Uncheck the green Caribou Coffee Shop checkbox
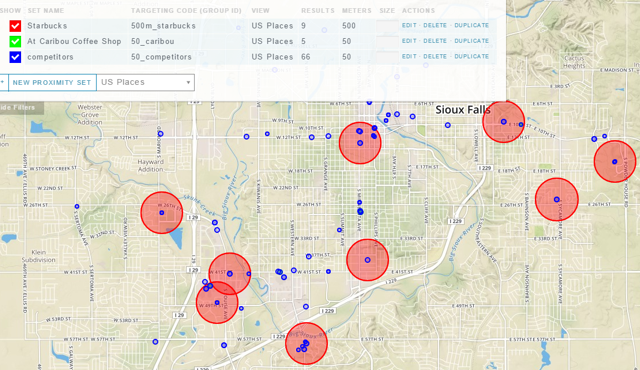This screenshot has width=640, height=370. (x=15, y=41)
